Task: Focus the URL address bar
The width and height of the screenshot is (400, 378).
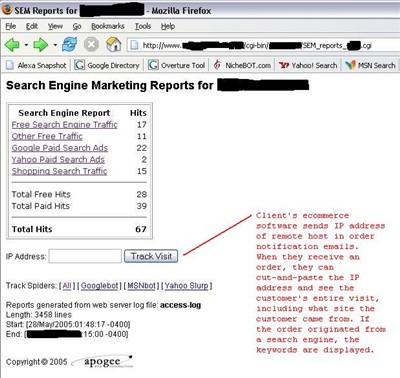Action: (263, 45)
